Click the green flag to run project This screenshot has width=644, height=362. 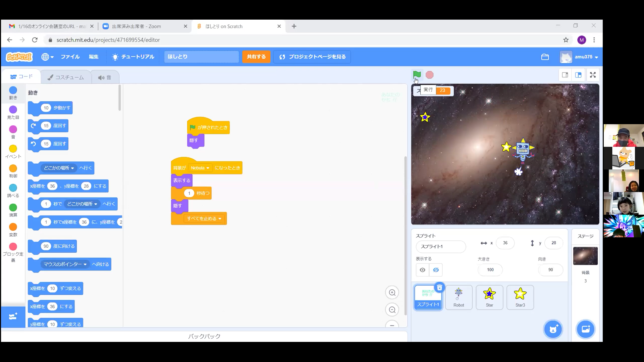417,75
